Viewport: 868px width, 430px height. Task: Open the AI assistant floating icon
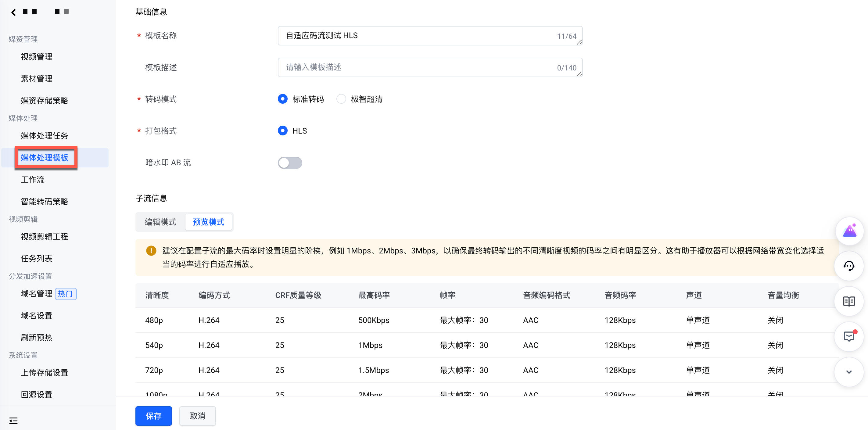pyautogui.click(x=849, y=231)
